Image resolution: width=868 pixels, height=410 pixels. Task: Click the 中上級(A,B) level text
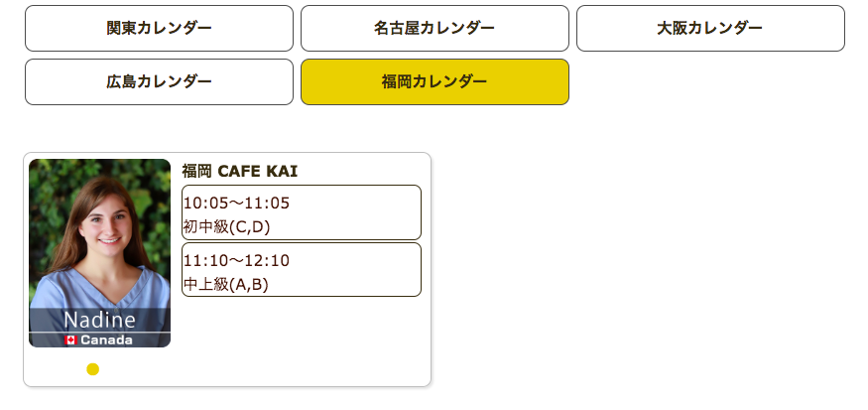[227, 284]
